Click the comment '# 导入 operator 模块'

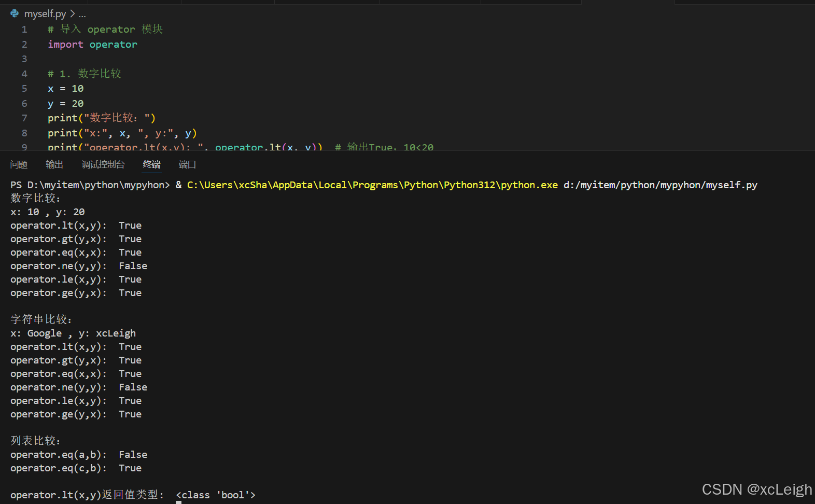105,30
